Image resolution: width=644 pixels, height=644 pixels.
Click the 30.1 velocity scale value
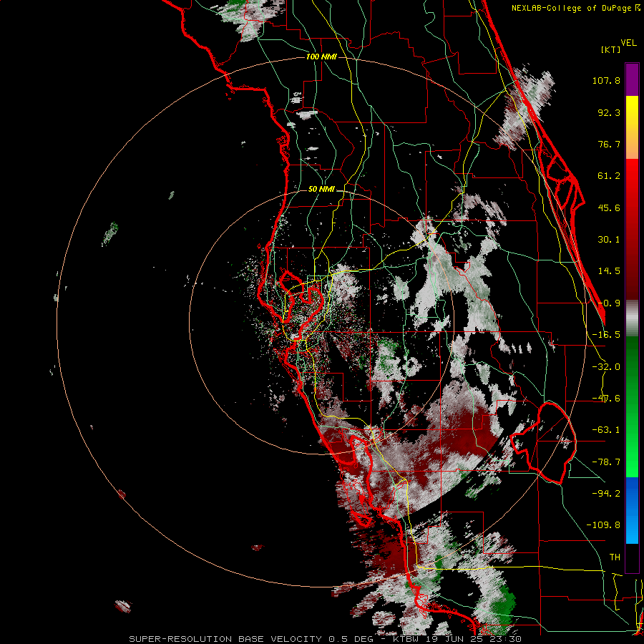609,240
